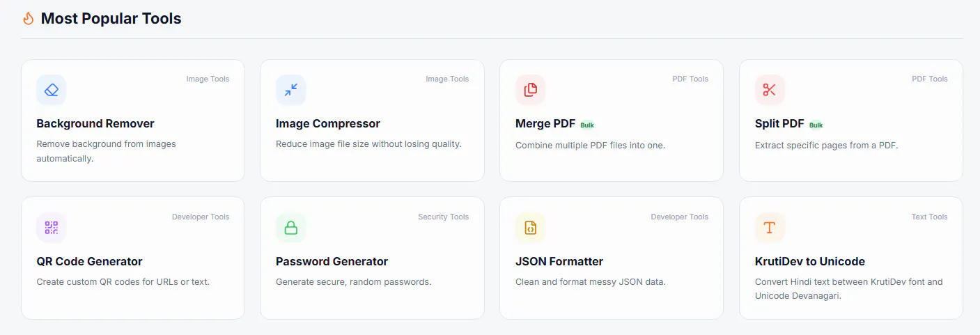Select the Password Generator title
The height and width of the screenshot is (335, 980).
point(332,261)
